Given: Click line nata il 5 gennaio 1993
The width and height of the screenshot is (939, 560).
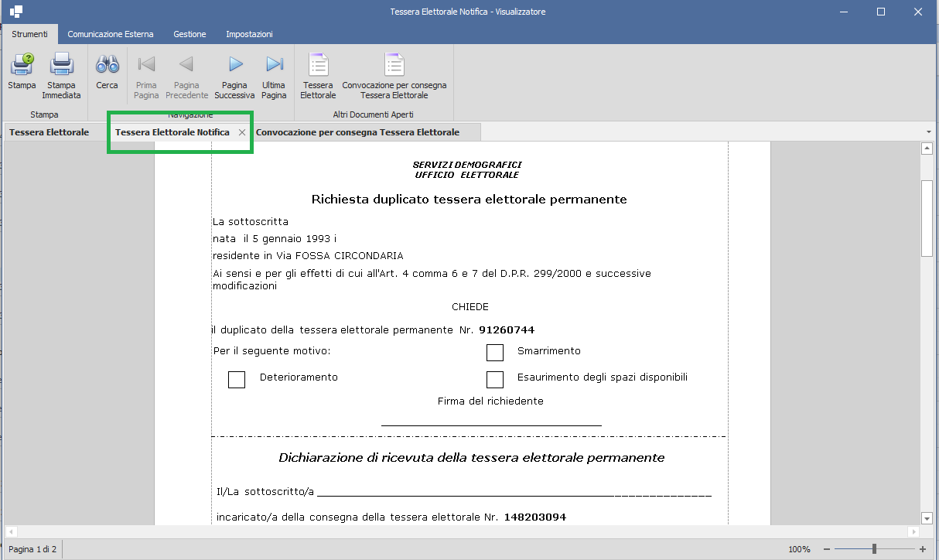Looking at the screenshot, I should pyautogui.click(x=275, y=239).
